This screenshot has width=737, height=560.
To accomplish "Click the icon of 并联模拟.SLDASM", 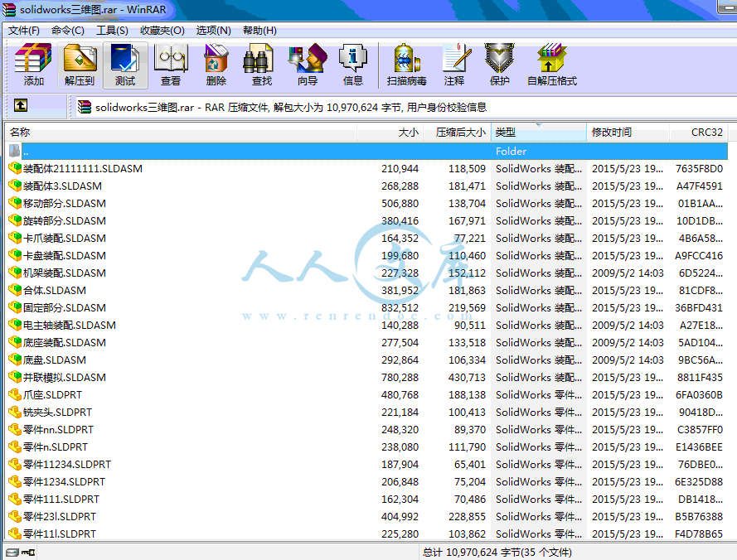I will click(x=15, y=377).
